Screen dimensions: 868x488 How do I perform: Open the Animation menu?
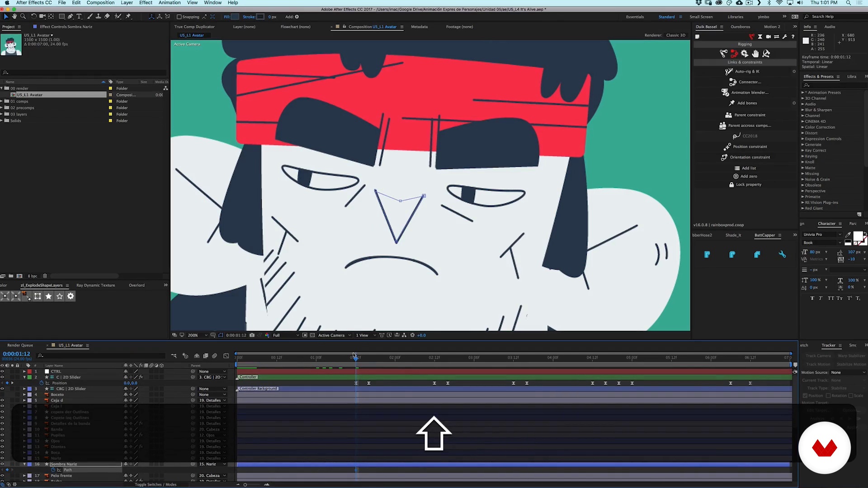pyautogui.click(x=170, y=3)
